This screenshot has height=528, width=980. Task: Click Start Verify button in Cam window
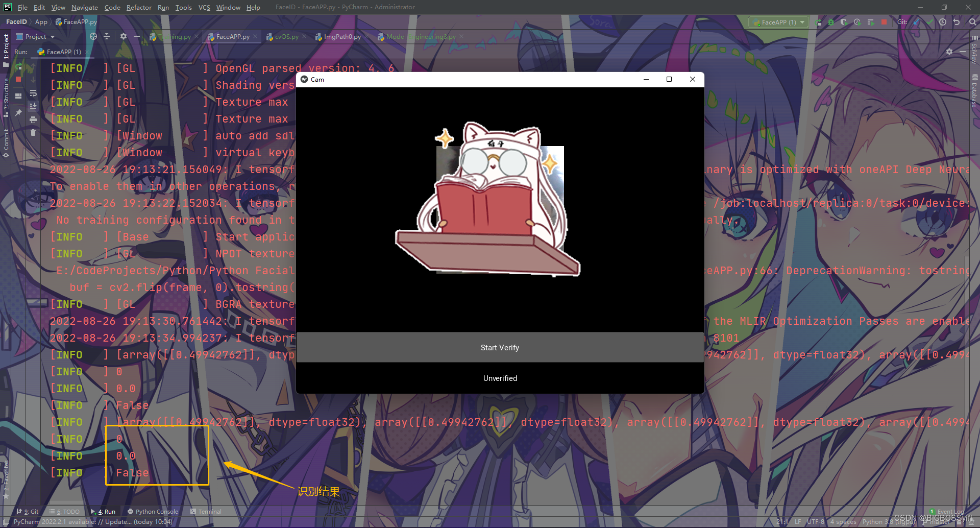pyautogui.click(x=500, y=348)
